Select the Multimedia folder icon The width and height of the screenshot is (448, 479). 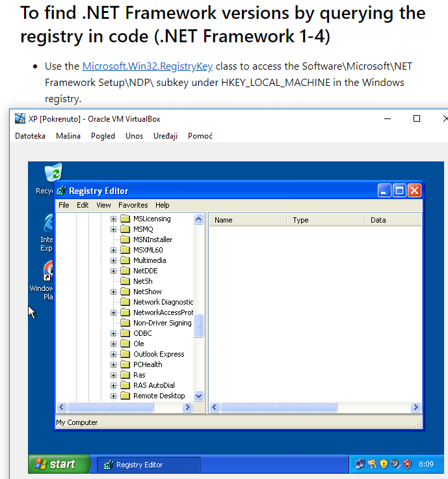(x=125, y=260)
